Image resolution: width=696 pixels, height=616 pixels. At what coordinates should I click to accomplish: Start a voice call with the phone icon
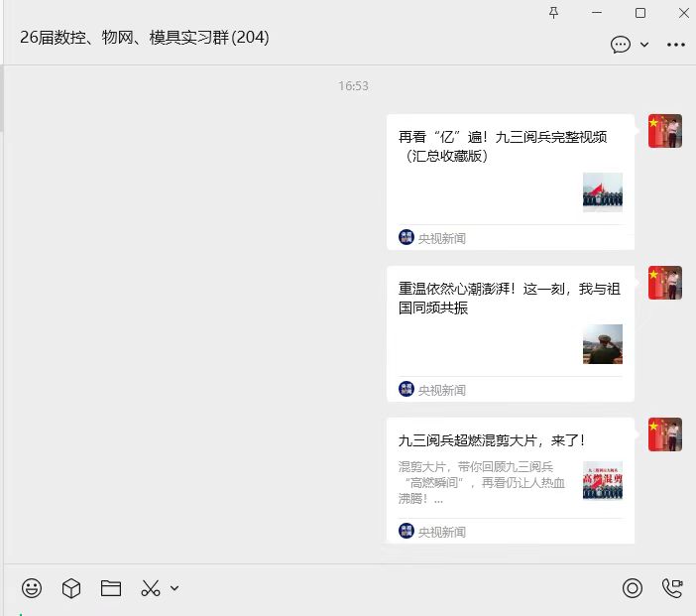click(x=672, y=588)
